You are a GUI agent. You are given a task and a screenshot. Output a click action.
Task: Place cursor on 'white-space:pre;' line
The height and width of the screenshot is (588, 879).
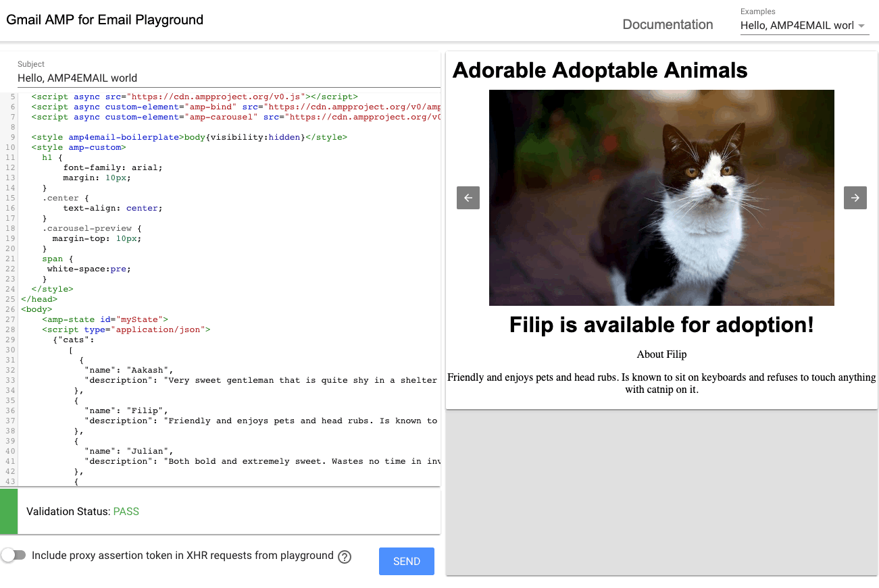point(89,269)
